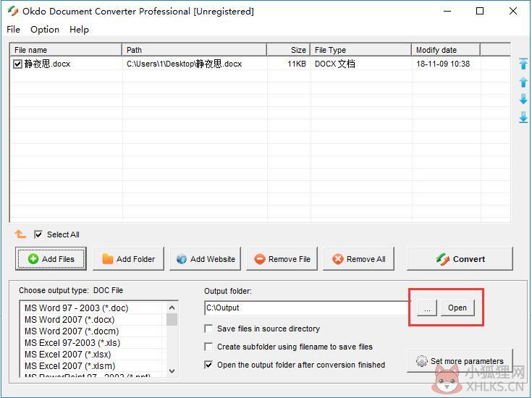Close the Okdo Document Converter window
The height and width of the screenshot is (398, 532).
point(513,11)
